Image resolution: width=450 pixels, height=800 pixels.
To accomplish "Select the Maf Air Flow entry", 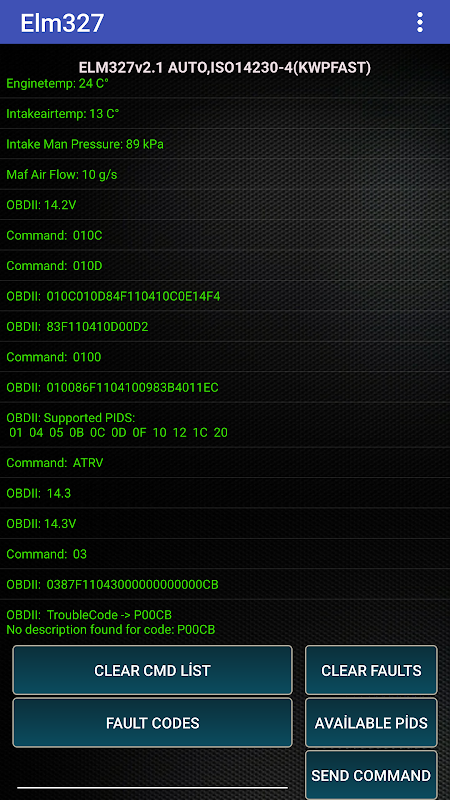I will pos(225,174).
